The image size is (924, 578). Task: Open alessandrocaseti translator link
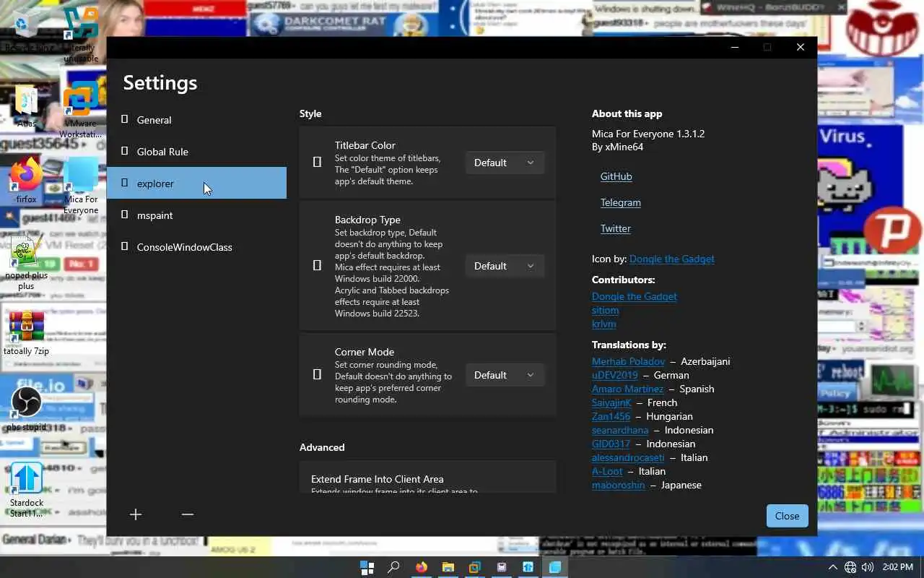[628, 457]
